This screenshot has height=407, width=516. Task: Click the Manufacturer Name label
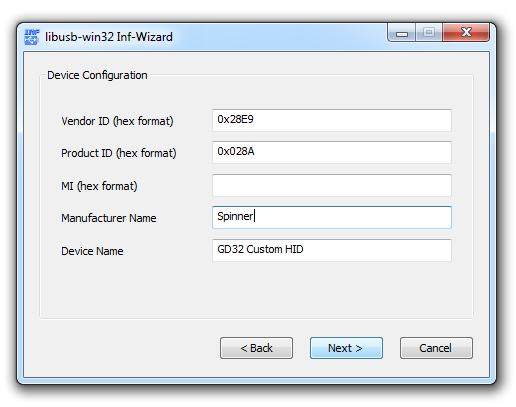click(x=109, y=218)
